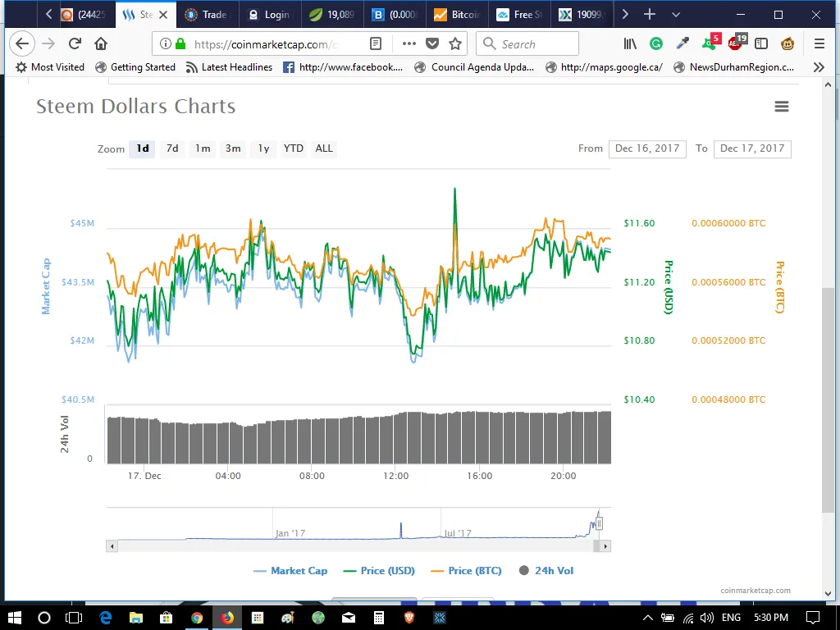Save page to Pocket icon
The image size is (840, 630).
point(432,44)
